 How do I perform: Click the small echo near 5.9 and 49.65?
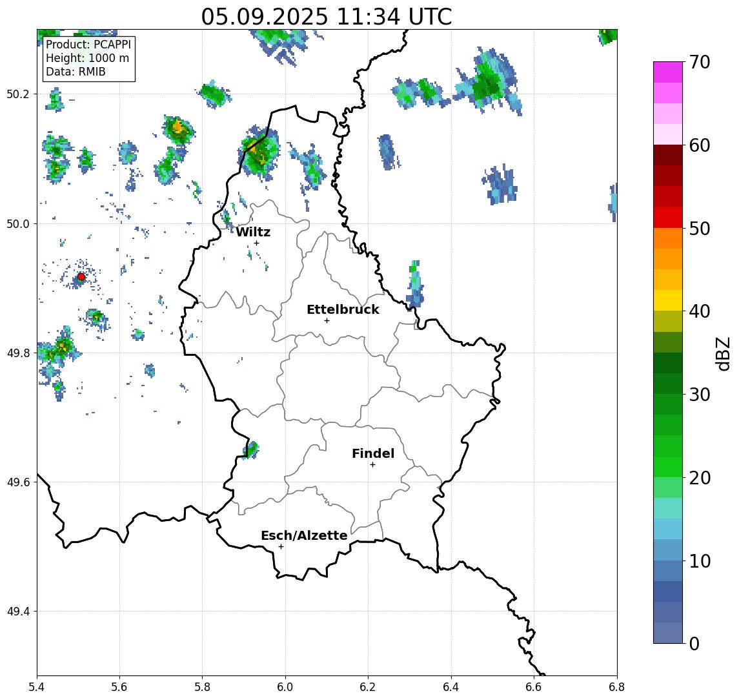[x=250, y=449]
